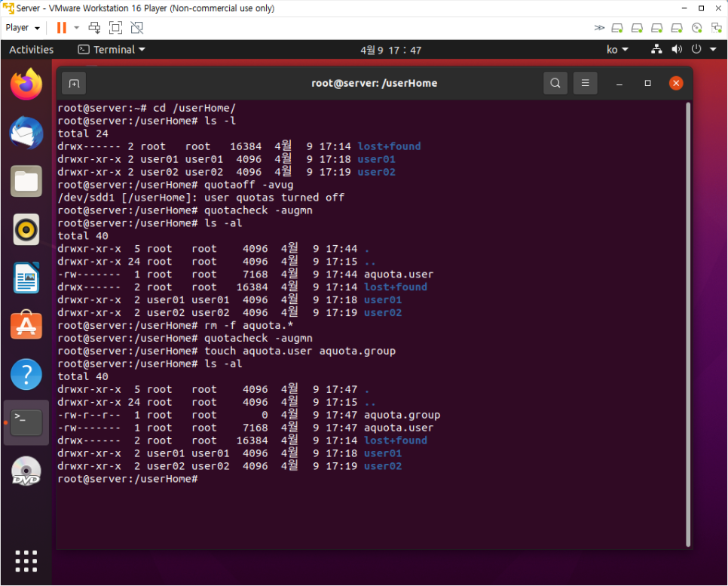The image size is (728, 586).
Task: Send Ctrl+Alt+Del to virtual machine
Action: (94, 28)
